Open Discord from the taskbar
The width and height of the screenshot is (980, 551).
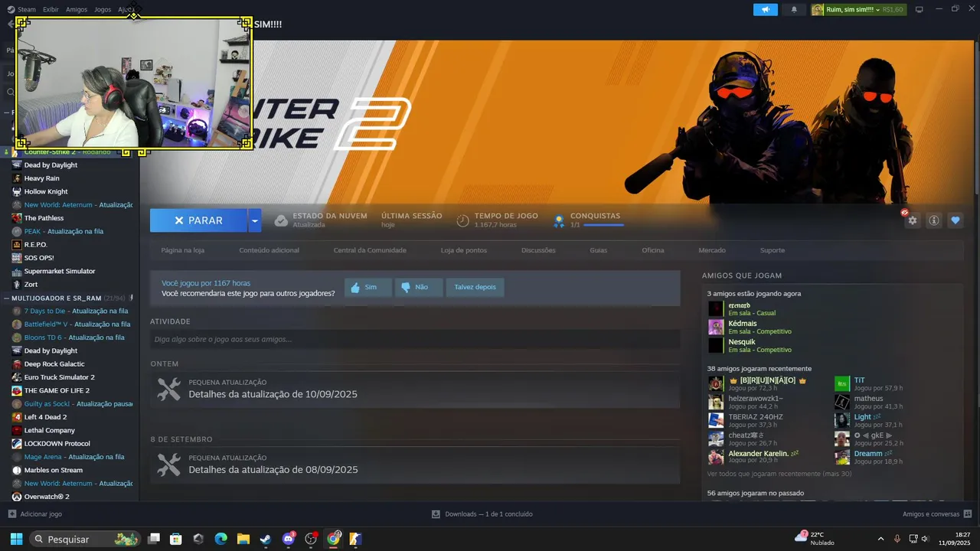click(x=289, y=539)
